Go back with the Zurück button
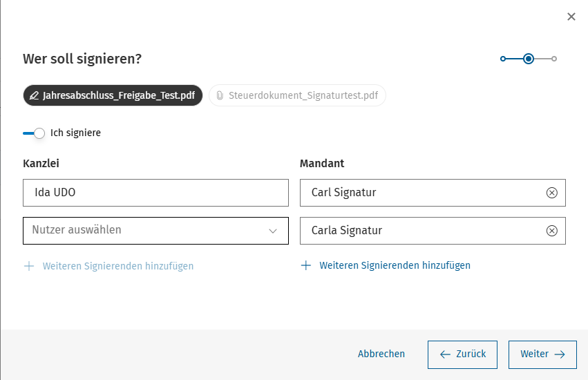Image resolution: width=588 pixels, height=380 pixels. pos(462,354)
